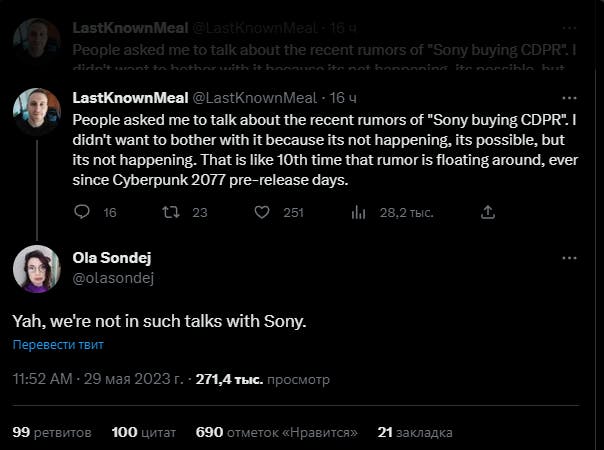Open Ola Sondej's profile picture
Viewport: 604px width, 450px height.
pos(35,268)
